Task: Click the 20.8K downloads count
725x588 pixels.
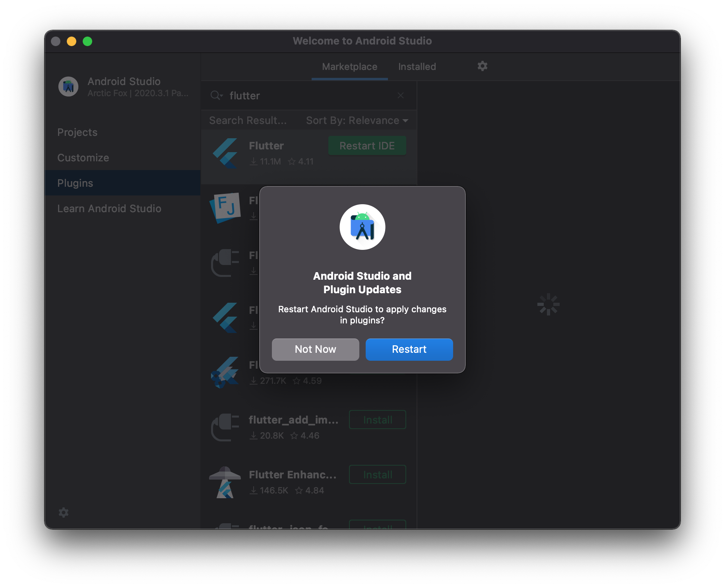Action: click(x=267, y=436)
